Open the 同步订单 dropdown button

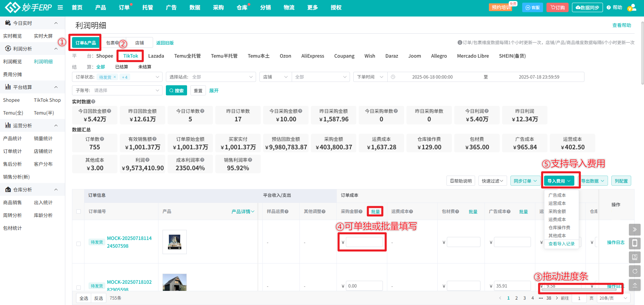525,181
